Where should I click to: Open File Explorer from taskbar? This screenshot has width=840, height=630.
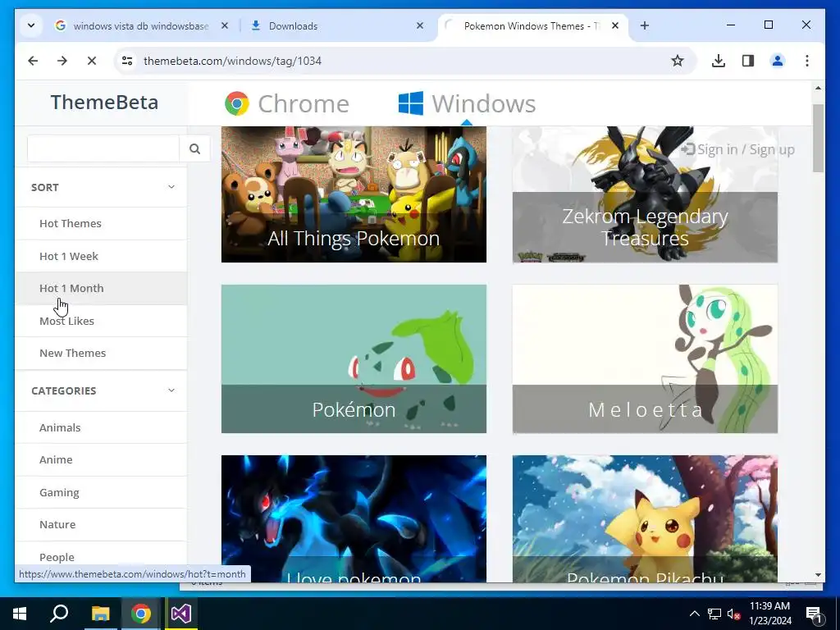click(100, 614)
